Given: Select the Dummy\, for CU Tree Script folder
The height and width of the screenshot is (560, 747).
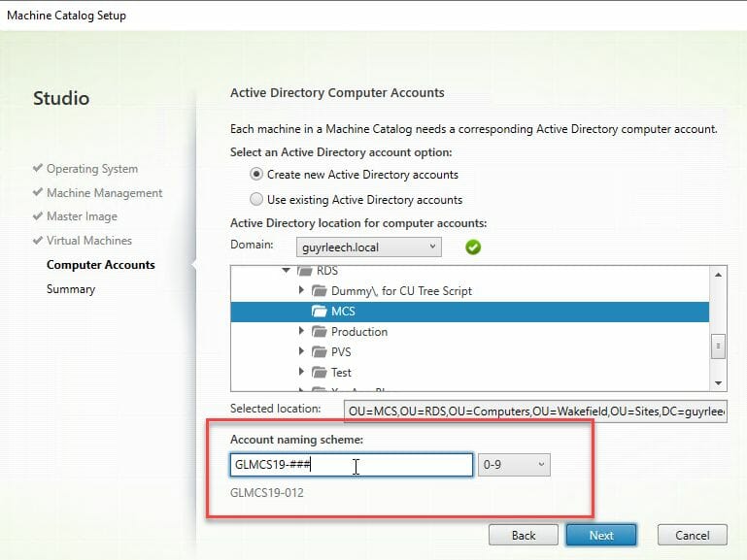Looking at the screenshot, I should point(401,291).
